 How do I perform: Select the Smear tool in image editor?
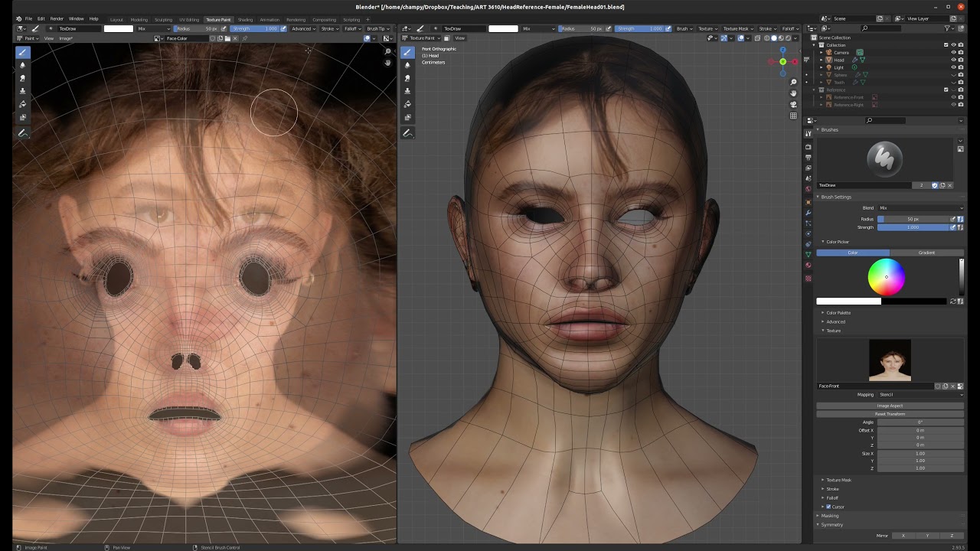[x=22, y=78]
